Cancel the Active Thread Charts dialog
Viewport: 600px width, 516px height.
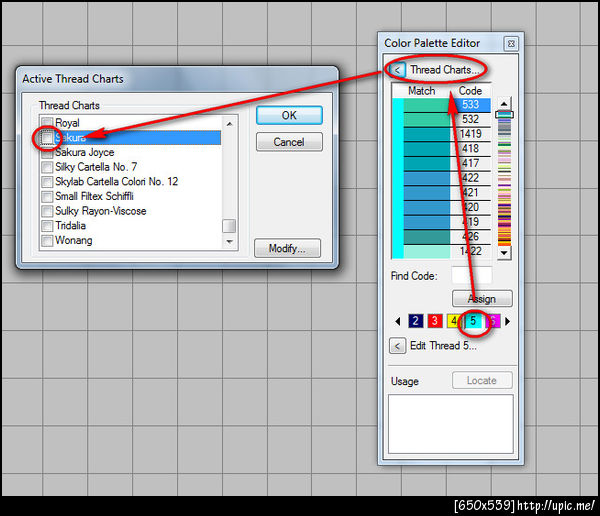(x=289, y=142)
